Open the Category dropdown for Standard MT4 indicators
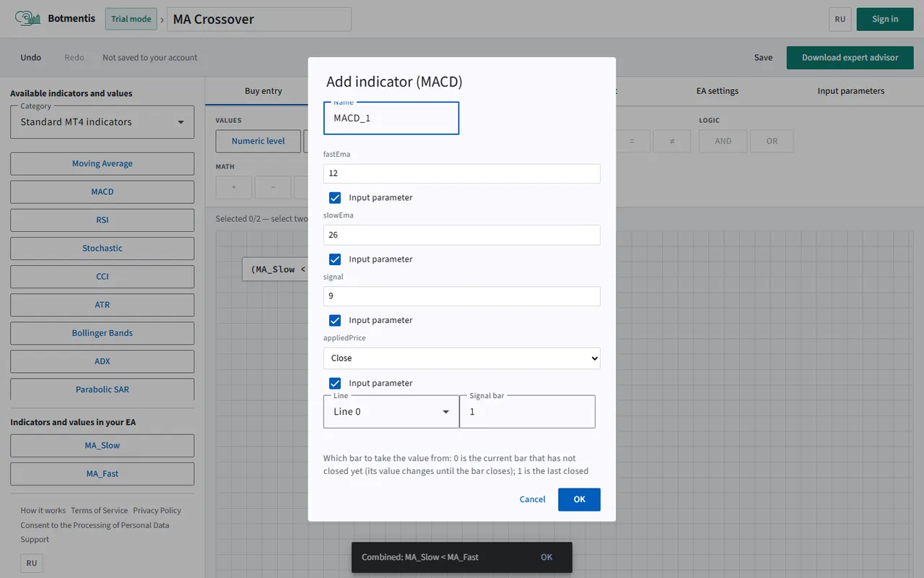Viewport: 924px width, 578px height. coord(103,122)
